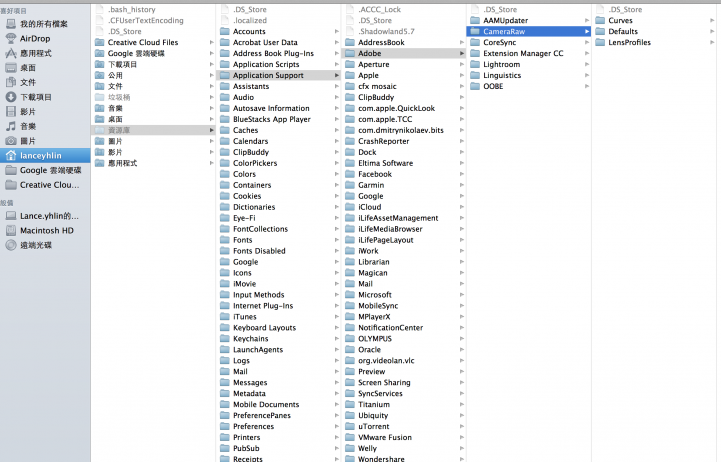Select the Preferences folder icon
This screenshot has width=721, height=462.
click(224, 427)
